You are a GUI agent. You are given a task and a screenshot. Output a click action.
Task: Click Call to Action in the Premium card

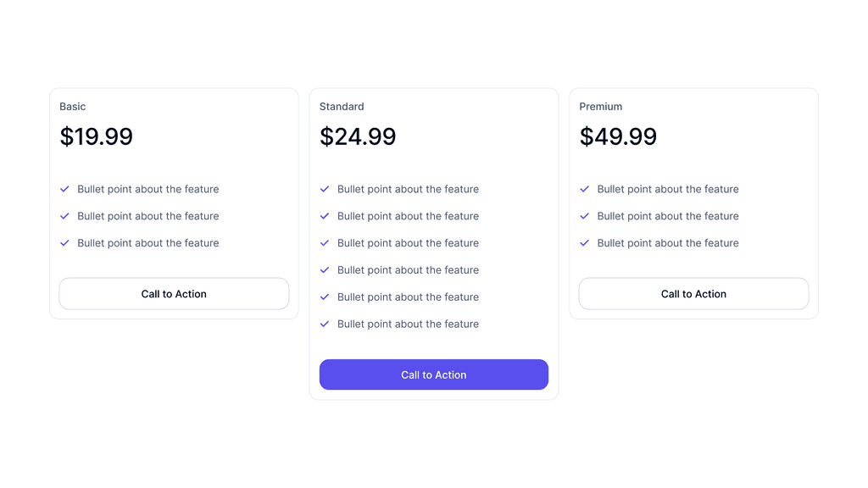693,293
